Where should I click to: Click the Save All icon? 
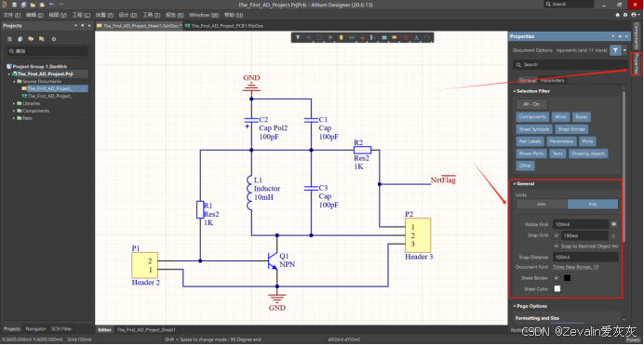click(x=23, y=5)
